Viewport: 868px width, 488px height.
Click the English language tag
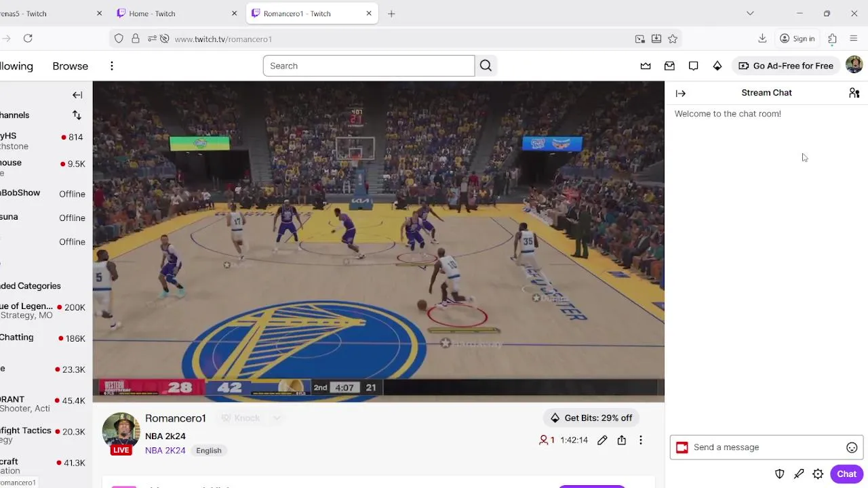209,450
